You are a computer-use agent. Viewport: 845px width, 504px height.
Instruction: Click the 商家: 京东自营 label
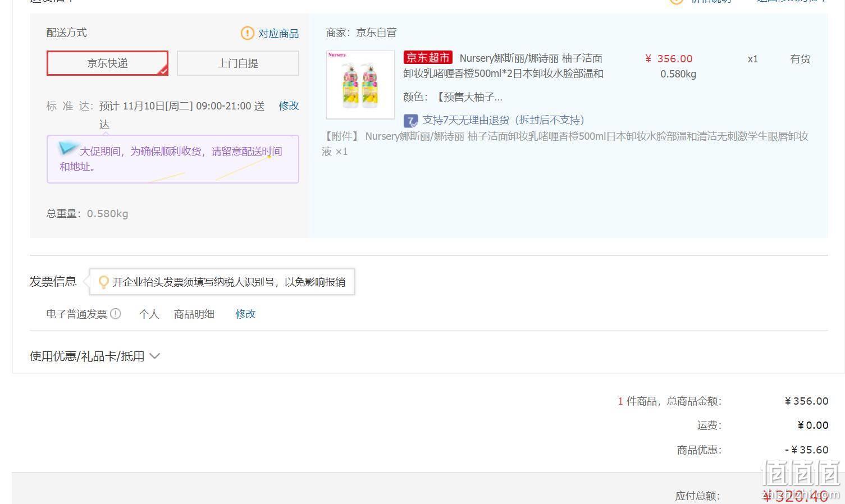pos(361,33)
